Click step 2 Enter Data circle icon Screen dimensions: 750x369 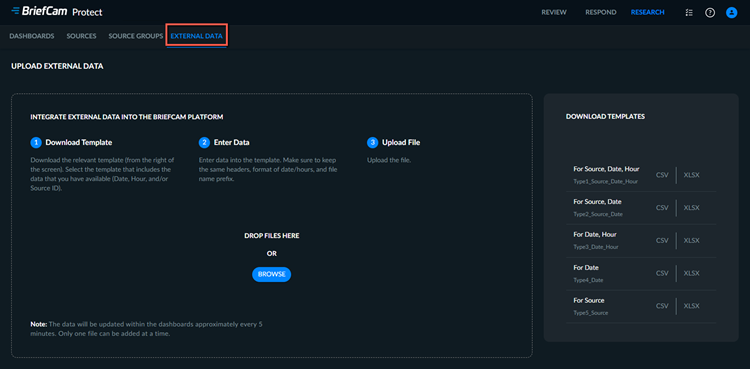204,143
